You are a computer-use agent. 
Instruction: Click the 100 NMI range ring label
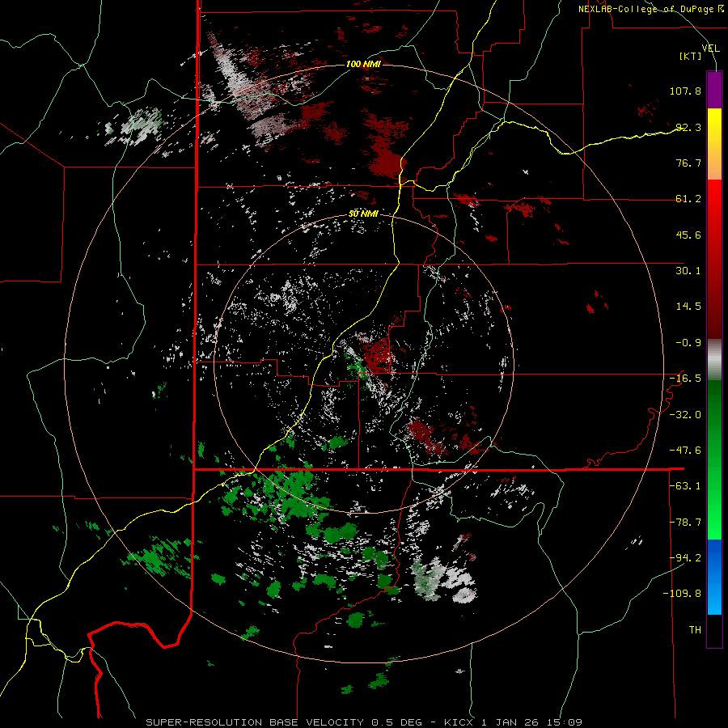coord(363,64)
